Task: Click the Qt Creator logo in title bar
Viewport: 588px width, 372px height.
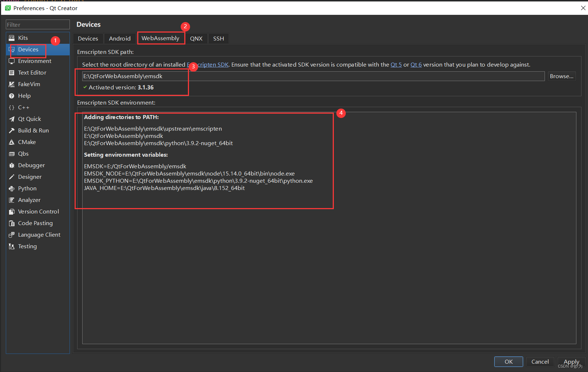Action: tap(8, 8)
